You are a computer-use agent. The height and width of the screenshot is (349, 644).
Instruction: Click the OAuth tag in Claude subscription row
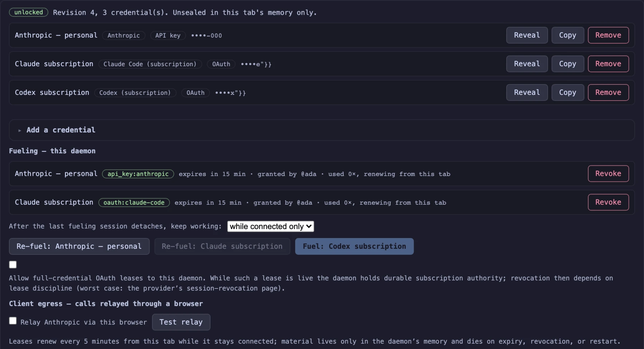[x=221, y=64]
